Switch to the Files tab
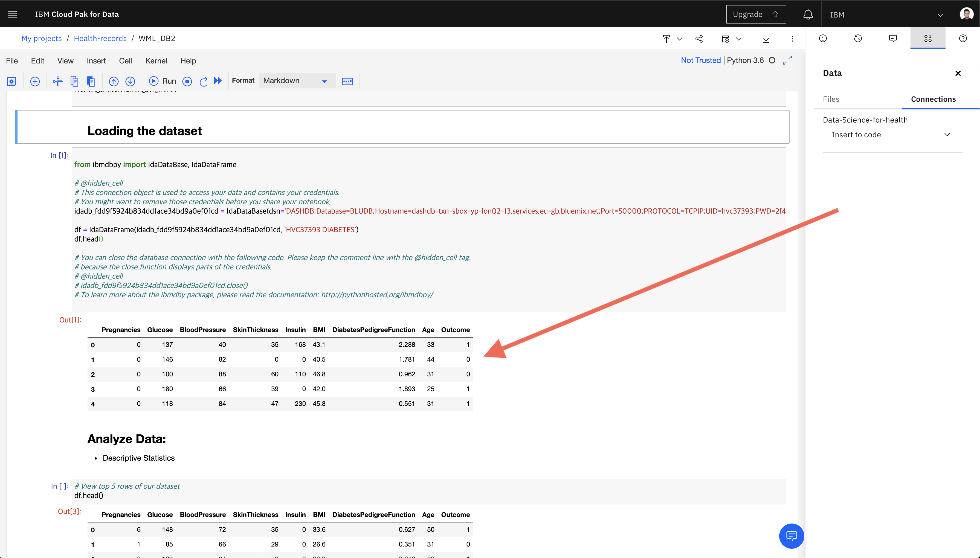 point(831,99)
